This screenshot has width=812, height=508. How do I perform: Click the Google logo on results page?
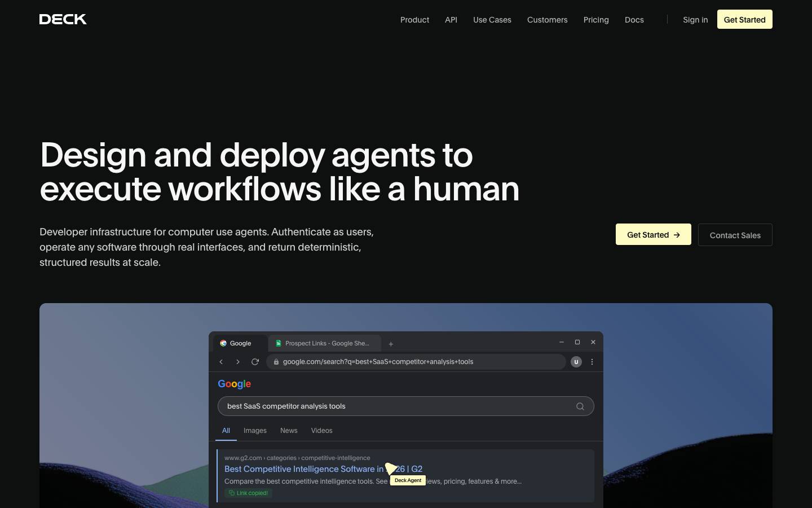pos(235,384)
